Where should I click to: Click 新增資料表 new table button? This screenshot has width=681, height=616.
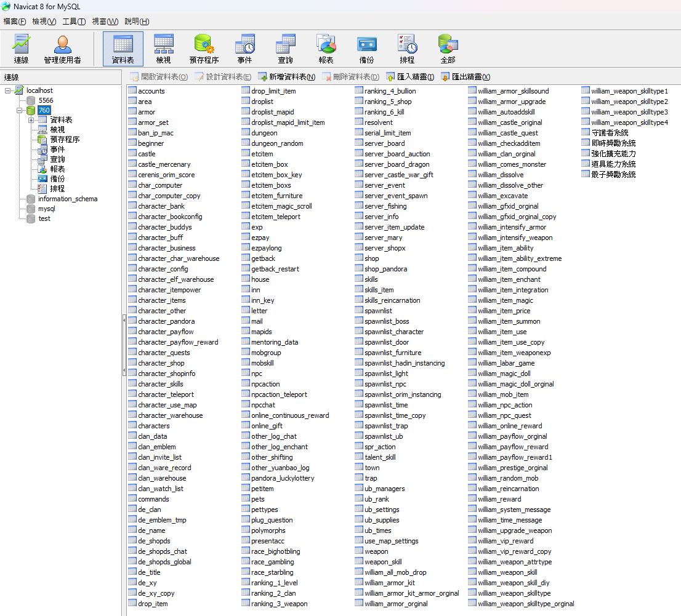pos(287,77)
